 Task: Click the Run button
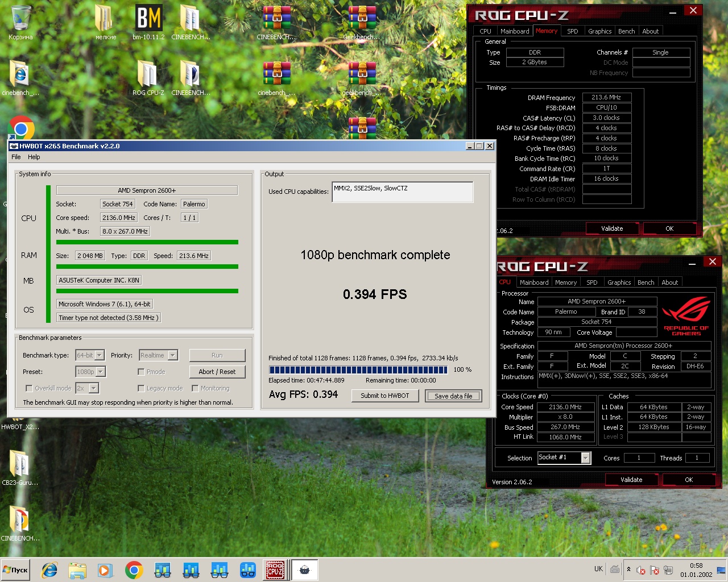217,355
